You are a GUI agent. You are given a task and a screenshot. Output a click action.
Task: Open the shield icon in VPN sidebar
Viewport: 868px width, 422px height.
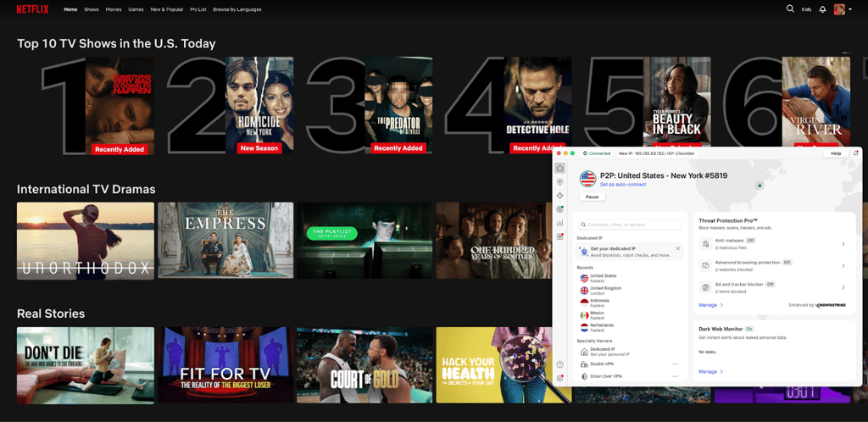click(559, 182)
